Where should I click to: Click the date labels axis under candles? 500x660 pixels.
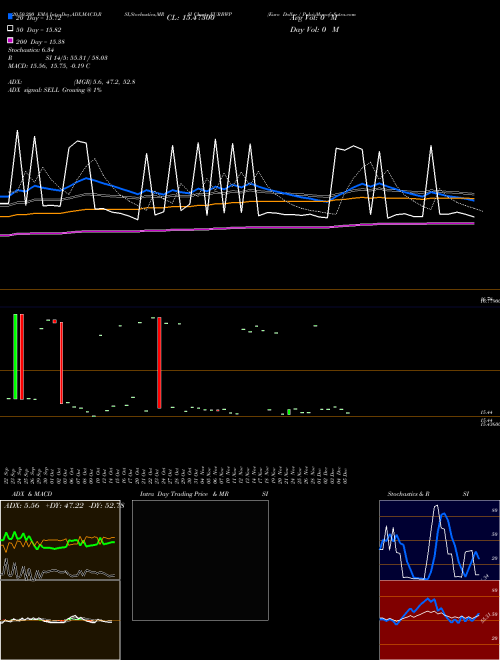pos(176,475)
